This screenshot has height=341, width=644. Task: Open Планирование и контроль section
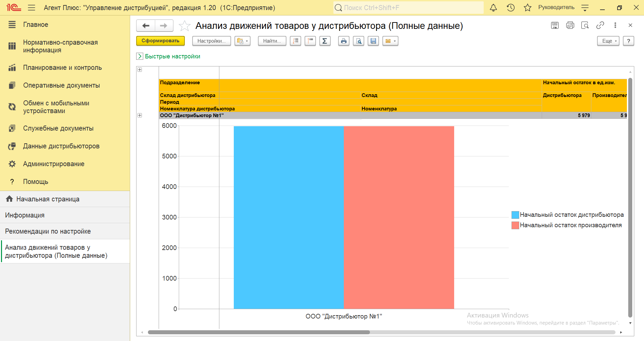[x=65, y=67]
